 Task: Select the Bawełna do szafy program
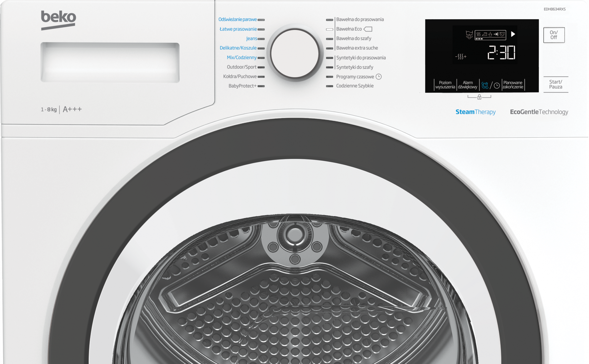[x=354, y=39]
